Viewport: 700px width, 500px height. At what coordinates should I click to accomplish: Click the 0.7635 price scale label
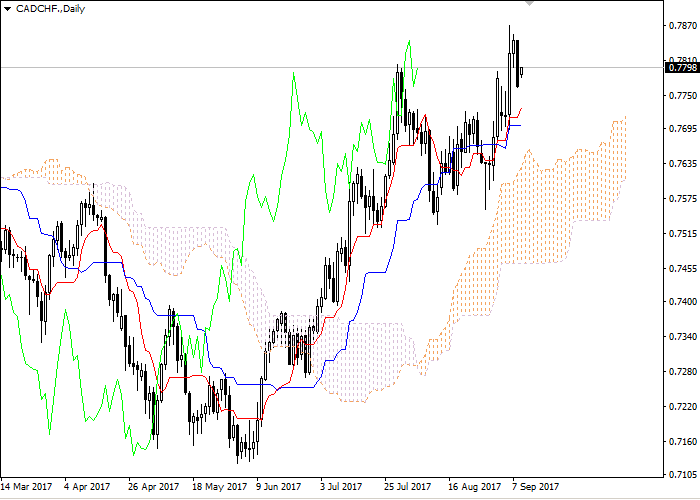click(x=683, y=163)
